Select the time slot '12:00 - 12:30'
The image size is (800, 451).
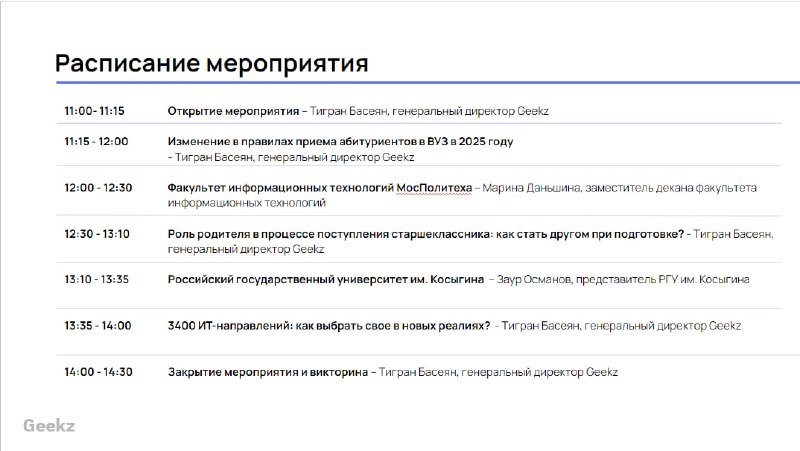click(x=98, y=188)
